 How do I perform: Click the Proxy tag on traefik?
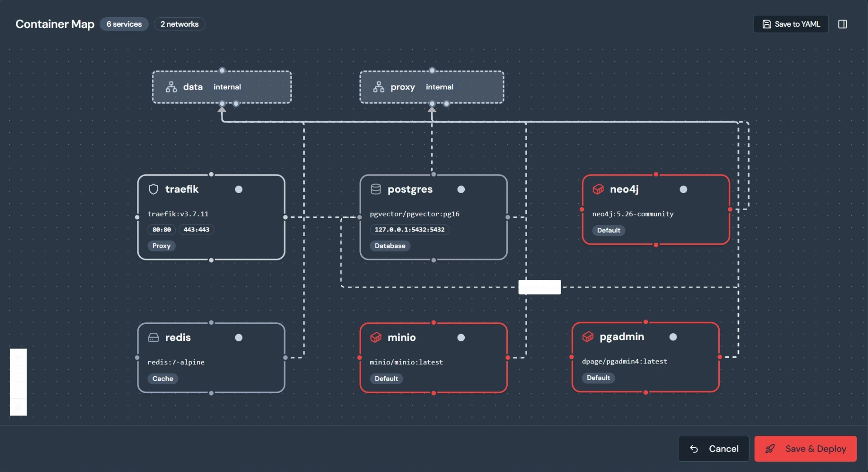pyautogui.click(x=161, y=246)
